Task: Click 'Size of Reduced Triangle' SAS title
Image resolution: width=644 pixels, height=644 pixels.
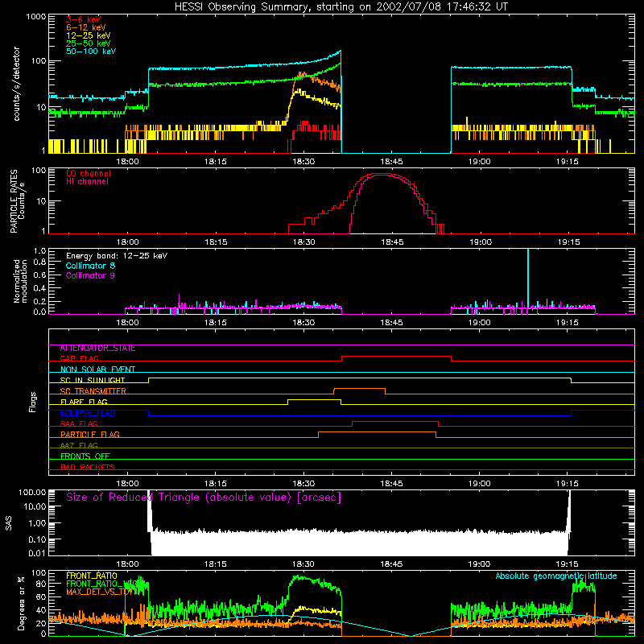Action: [204, 497]
